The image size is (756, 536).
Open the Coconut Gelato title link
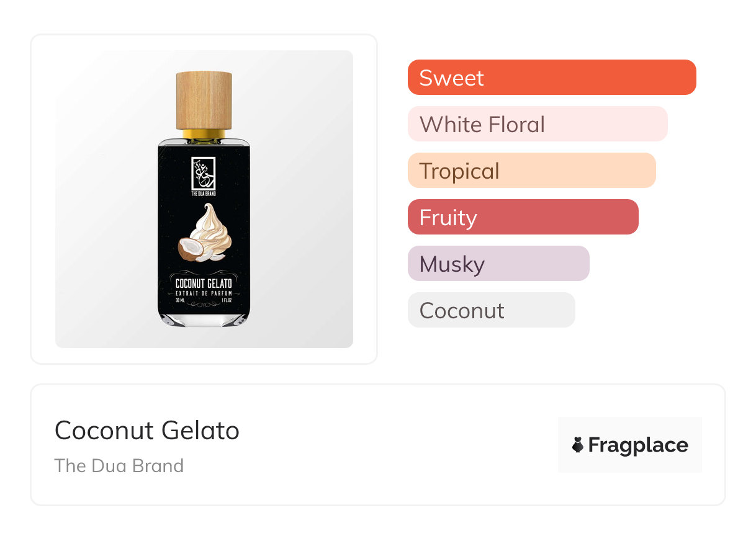point(147,431)
